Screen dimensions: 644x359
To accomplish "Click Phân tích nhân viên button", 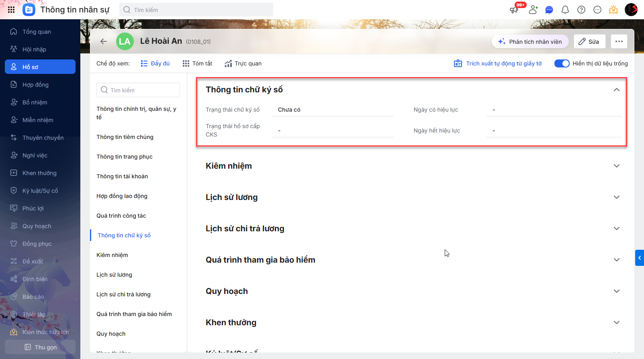I will pos(530,41).
